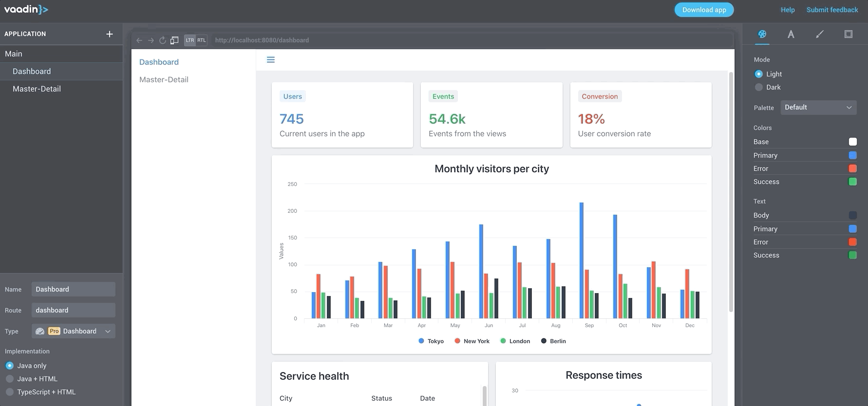
Task: Click the dashboard gauge icon in Type field
Action: (40, 332)
